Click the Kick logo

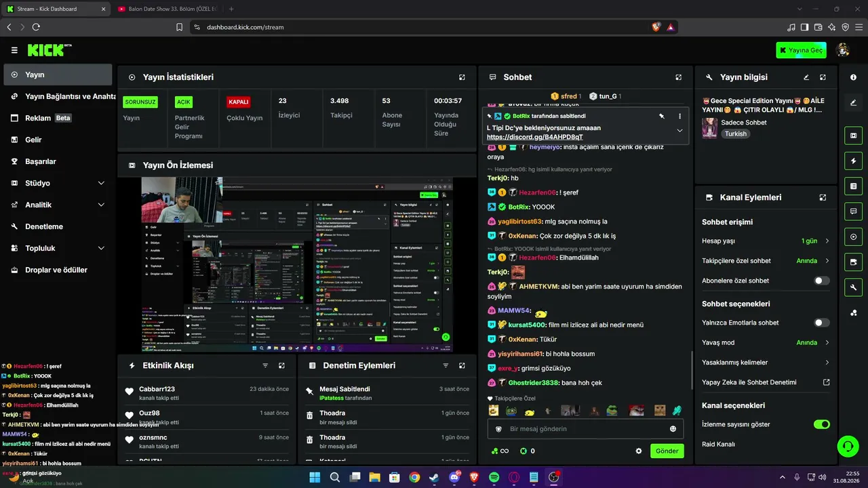point(48,50)
